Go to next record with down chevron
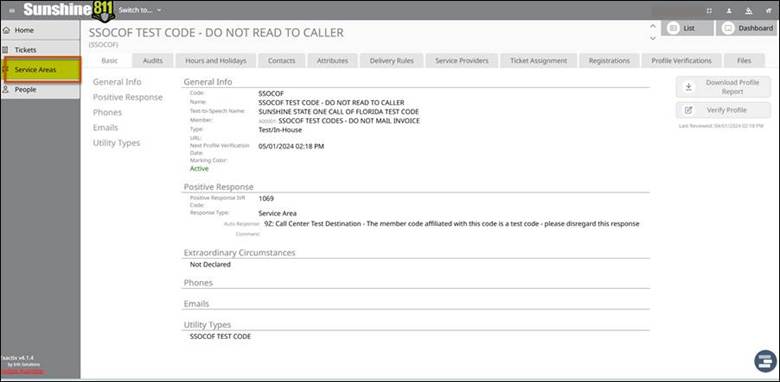Image resolution: width=780 pixels, height=382 pixels. [x=653, y=38]
